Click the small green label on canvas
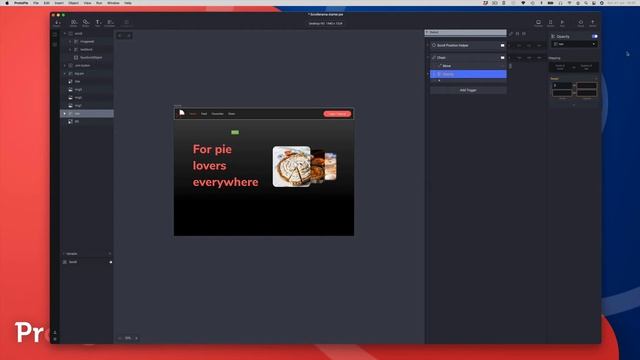Image resolution: width=640 pixels, height=360 pixels. pyautogui.click(x=235, y=132)
